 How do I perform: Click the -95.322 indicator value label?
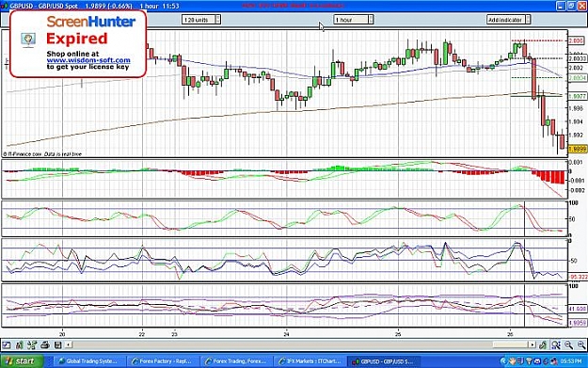click(x=578, y=277)
